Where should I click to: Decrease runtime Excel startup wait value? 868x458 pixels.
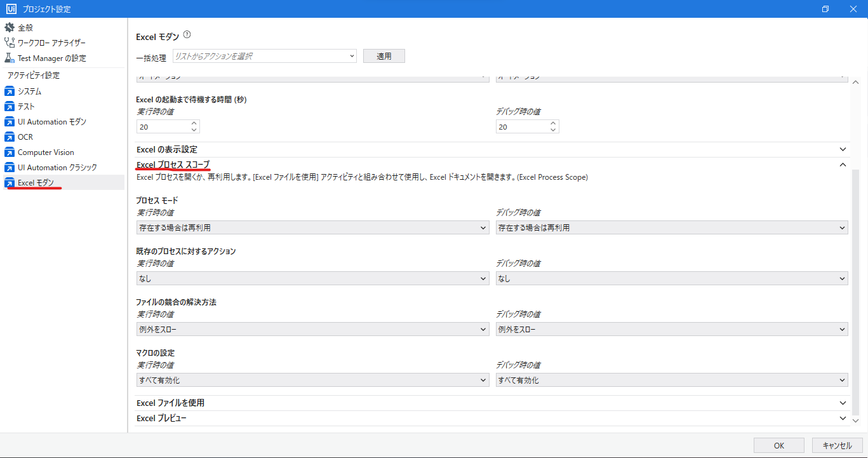coord(194,130)
